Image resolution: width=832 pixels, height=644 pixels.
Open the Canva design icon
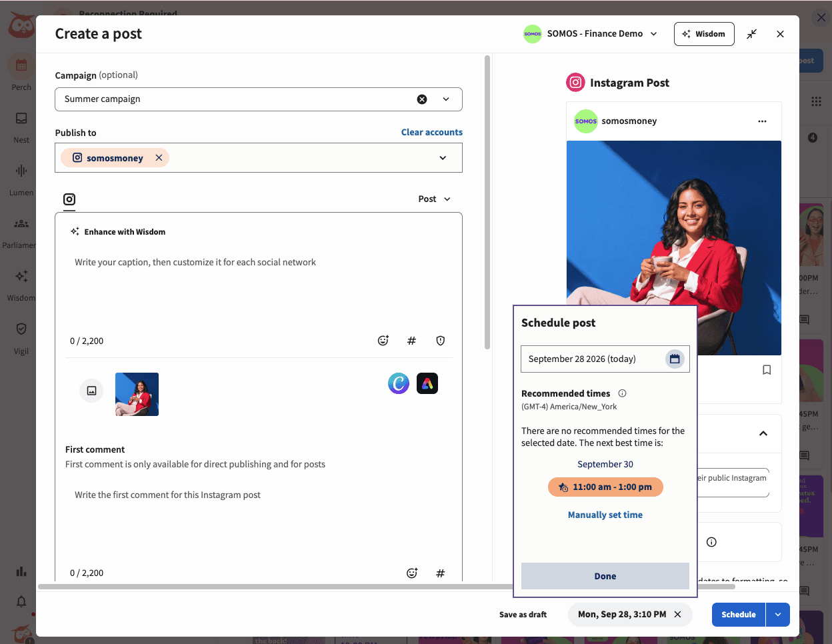[x=399, y=383]
